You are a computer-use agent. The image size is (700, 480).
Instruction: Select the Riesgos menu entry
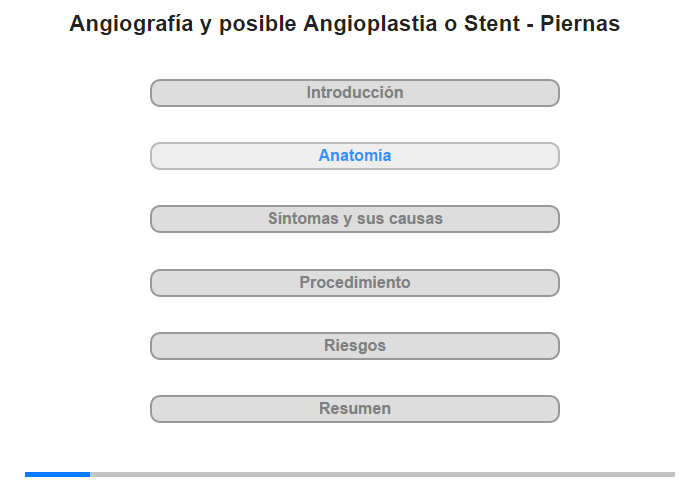coord(355,346)
